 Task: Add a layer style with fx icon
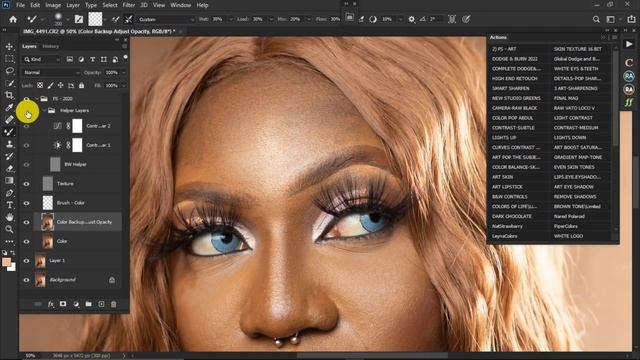[x=51, y=304]
